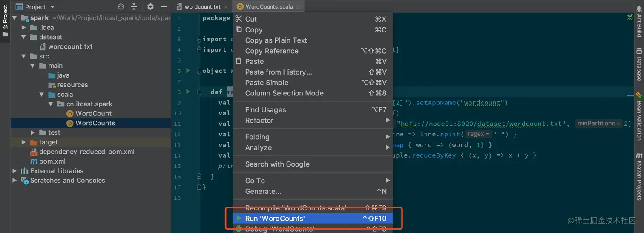The height and width of the screenshot is (233, 644).
Task: Collapse the main folder
Action: pyautogui.click(x=33, y=66)
